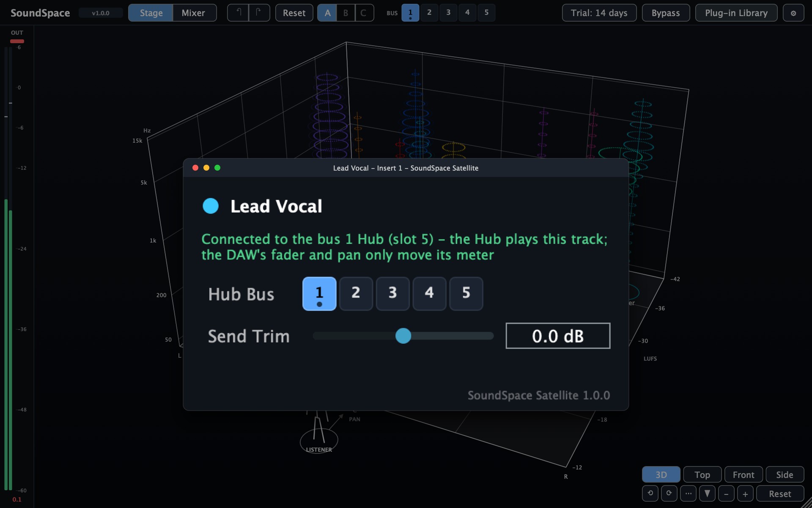The width and height of the screenshot is (812, 508).
Task: Select snapshot B
Action: (x=346, y=13)
